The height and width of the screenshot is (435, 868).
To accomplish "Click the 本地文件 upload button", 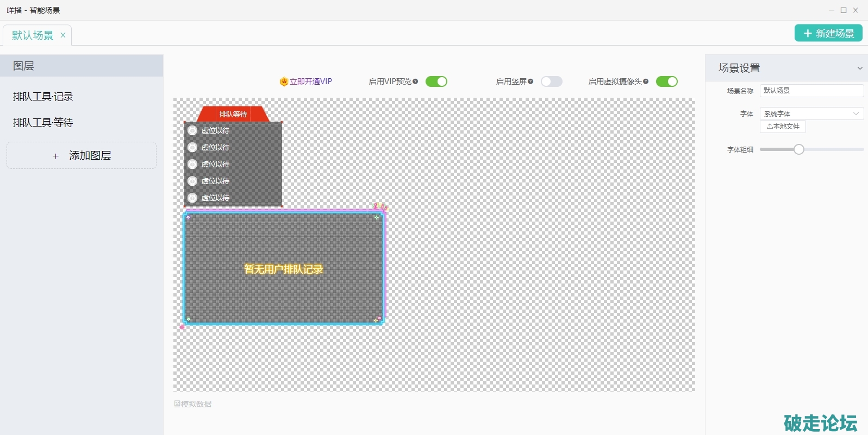I will tap(783, 127).
